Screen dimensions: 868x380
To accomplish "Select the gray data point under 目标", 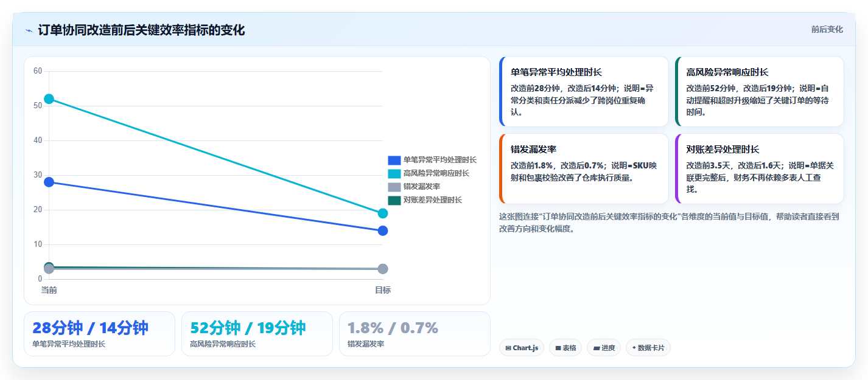I will point(383,269).
